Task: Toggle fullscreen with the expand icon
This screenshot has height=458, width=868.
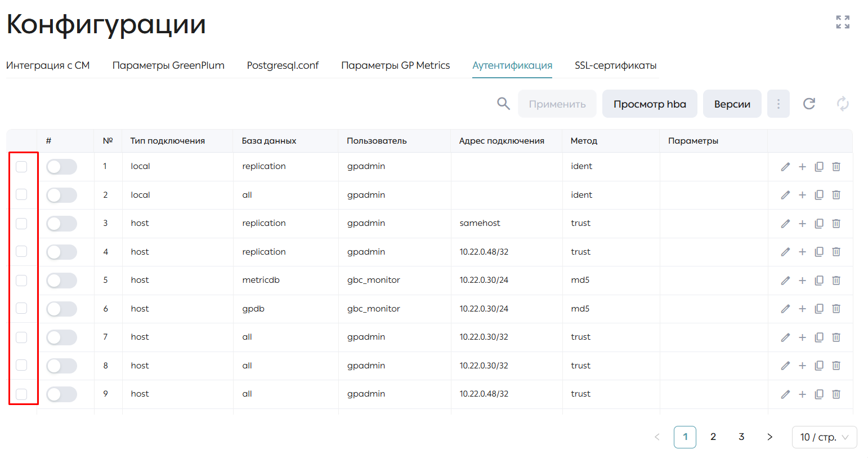Action: pos(843,22)
